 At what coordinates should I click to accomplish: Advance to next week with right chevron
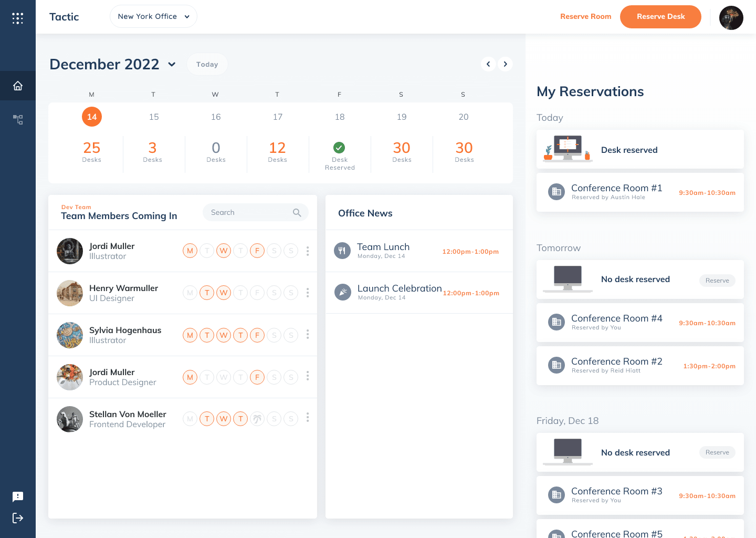click(x=505, y=64)
